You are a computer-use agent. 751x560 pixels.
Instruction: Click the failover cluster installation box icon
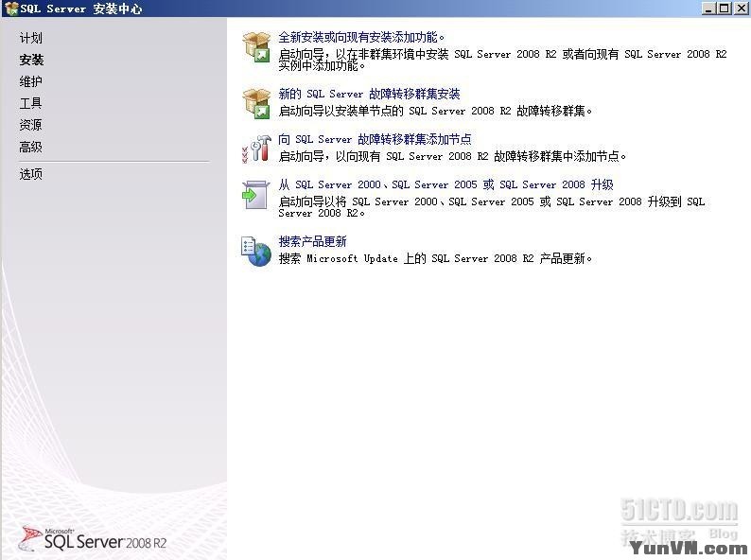point(256,103)
